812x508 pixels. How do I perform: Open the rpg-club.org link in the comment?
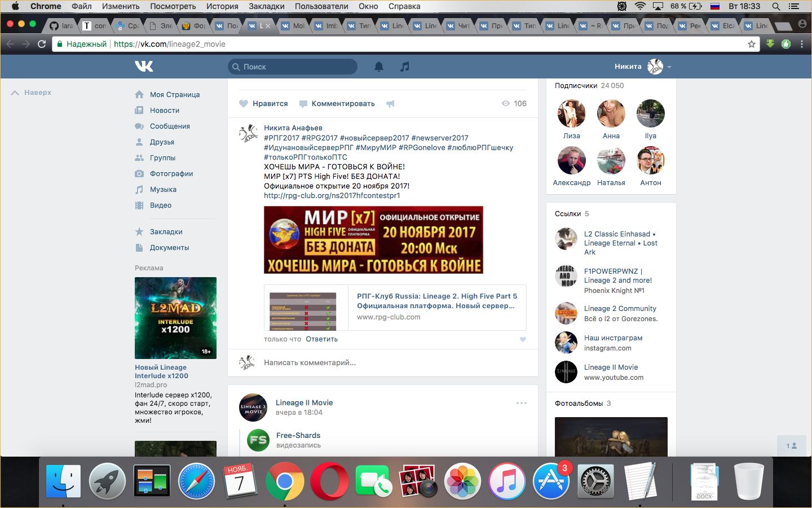[332, 195]
